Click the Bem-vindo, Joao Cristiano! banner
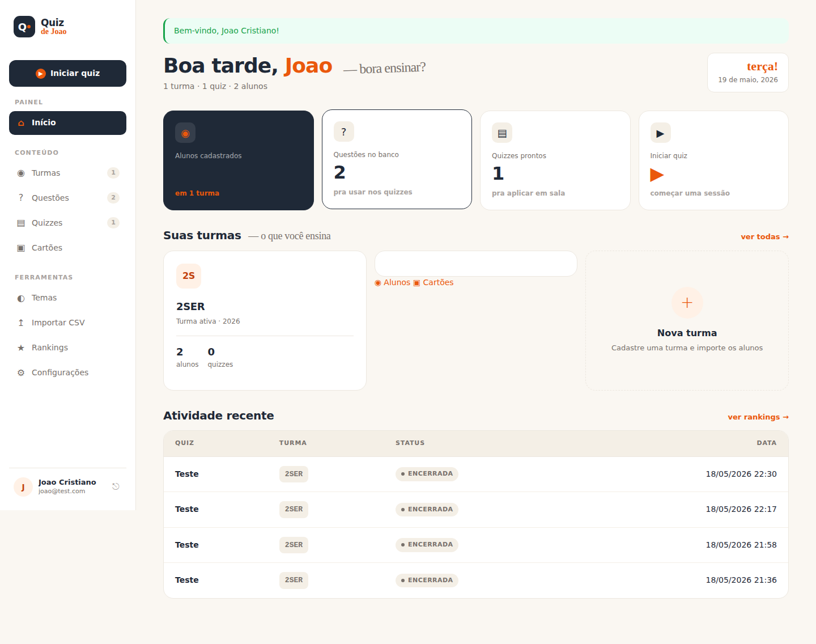This screenshot has width=816, height=644. [x=476, y=31]
